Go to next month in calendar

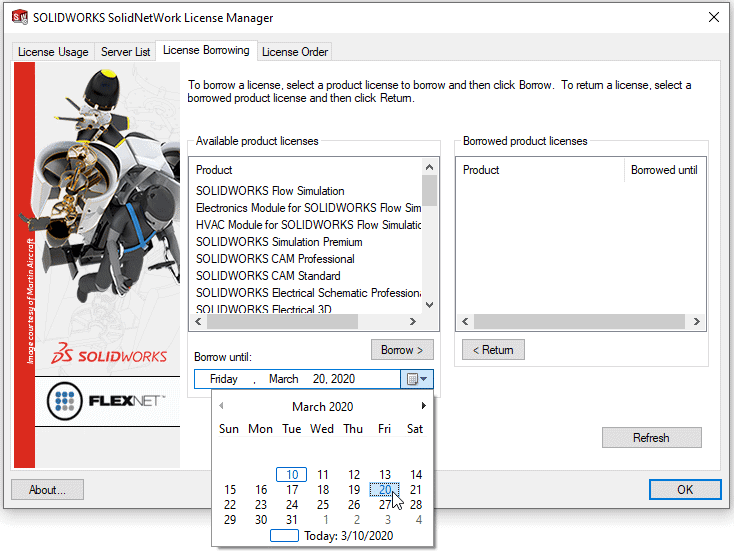pos(423,406)
